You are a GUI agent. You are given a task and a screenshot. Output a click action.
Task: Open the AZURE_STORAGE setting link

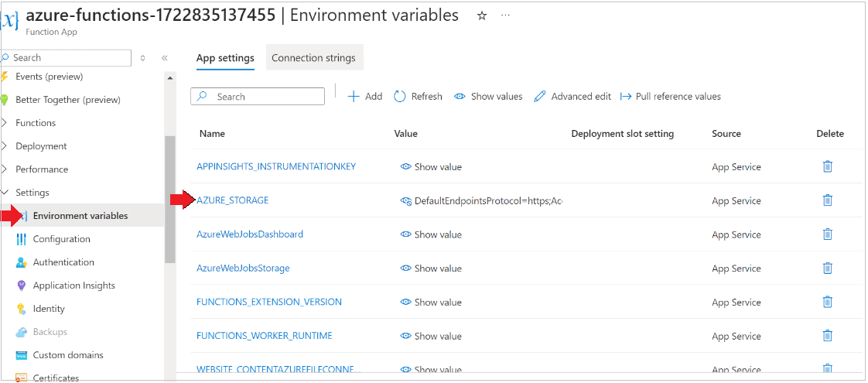[x=233, y=200]
